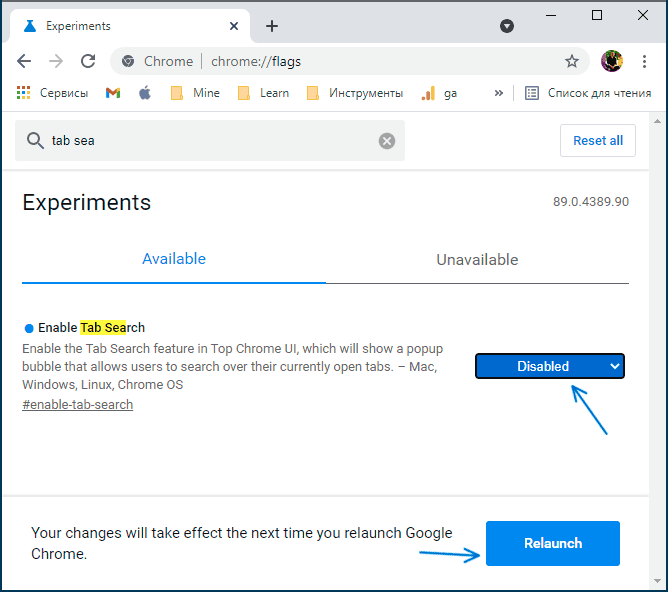Go back with the browser back arrow
Screen dimensions: 668x592
[x=24, y=61]
